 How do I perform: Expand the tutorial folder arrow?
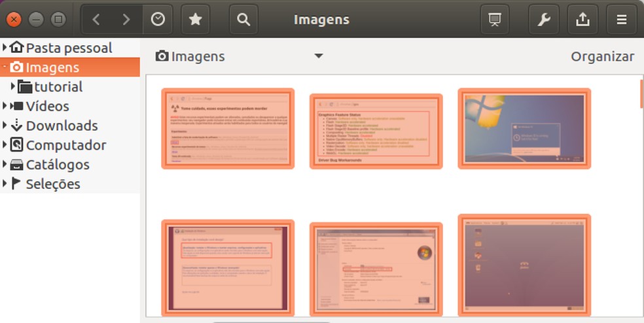coord(13,86)
